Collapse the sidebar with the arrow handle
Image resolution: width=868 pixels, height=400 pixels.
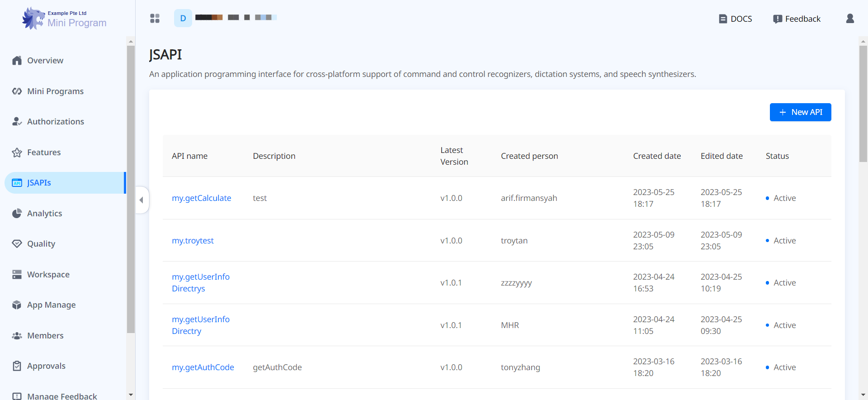point(142,200)
